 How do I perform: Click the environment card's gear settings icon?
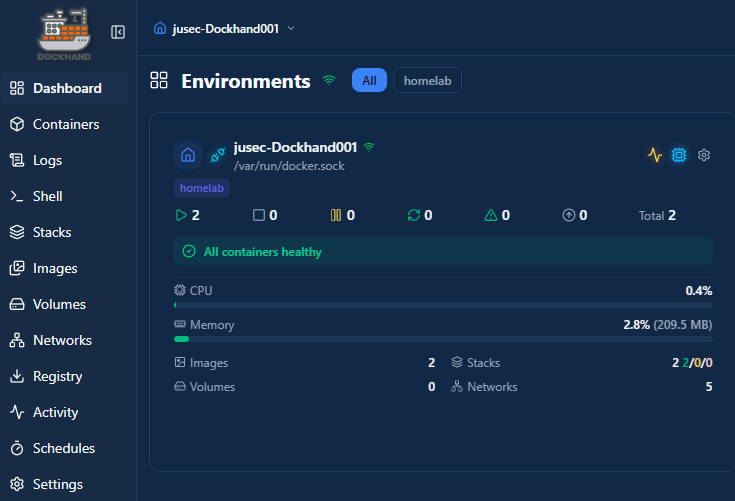click(704, 155)
